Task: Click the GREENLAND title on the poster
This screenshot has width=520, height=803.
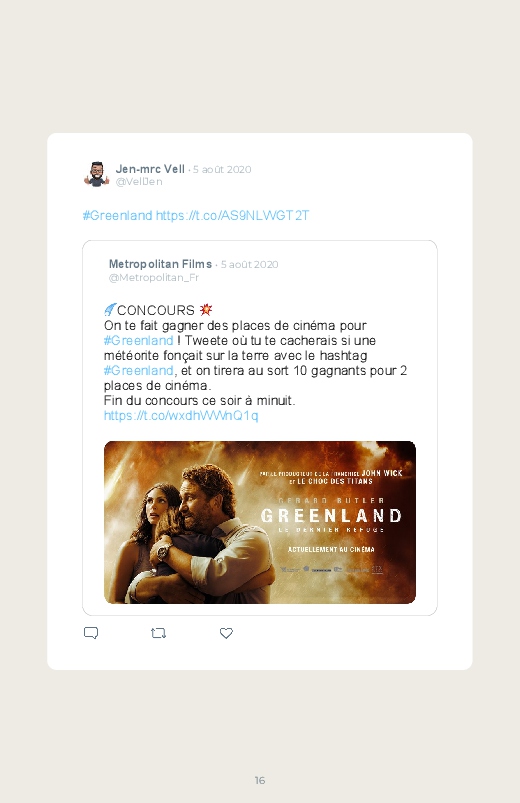Action: coord(331,516)
